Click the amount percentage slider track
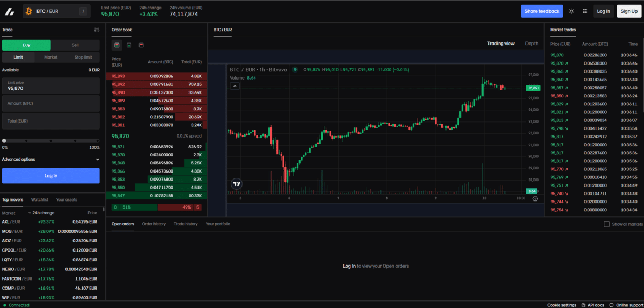Viewport: 644px width, 308px height. pos(50,141)
